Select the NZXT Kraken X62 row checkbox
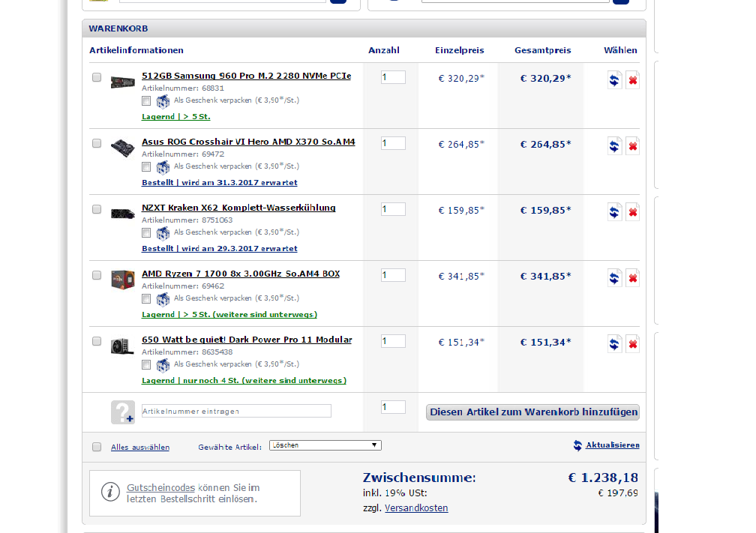This screenshot has height=533, width=756. pyautogui.click(x=97, y=209)
